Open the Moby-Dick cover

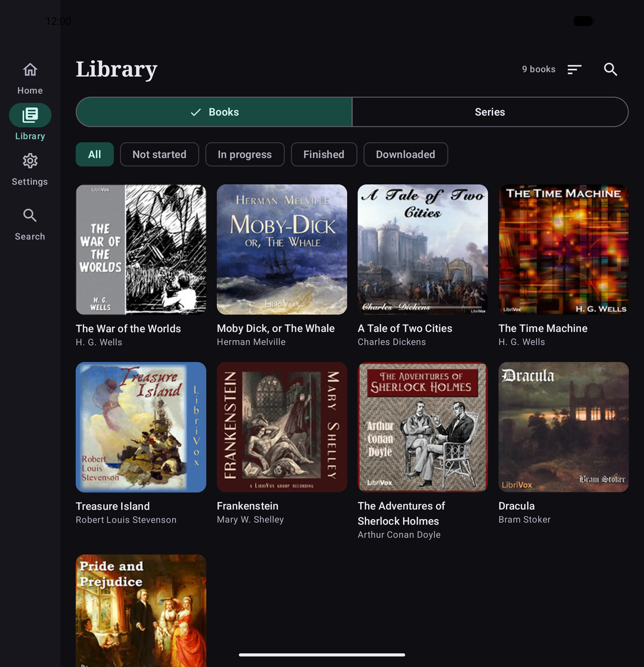tap(282, 250)
